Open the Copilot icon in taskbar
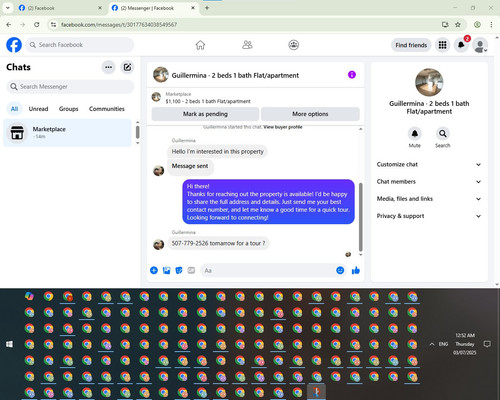Viewport: 500px width, 400px height. tap(29, 296)
